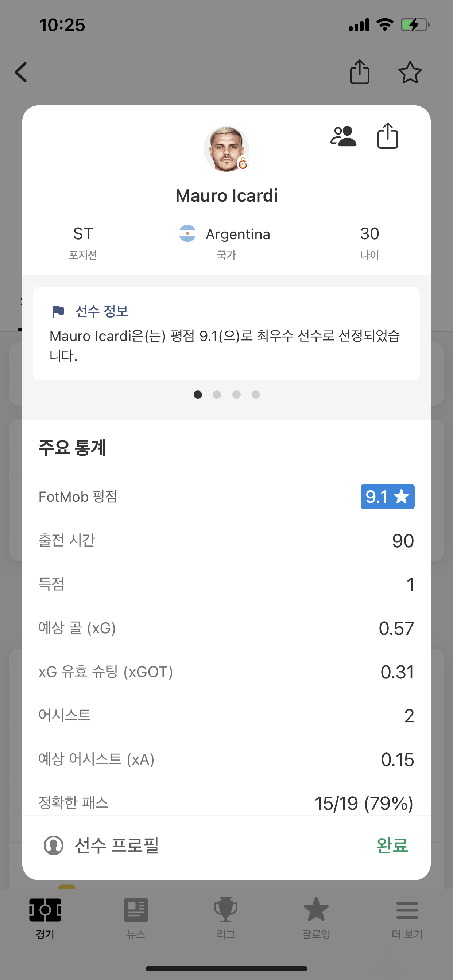Tap the 선수 정보 info card

(226, 333)
